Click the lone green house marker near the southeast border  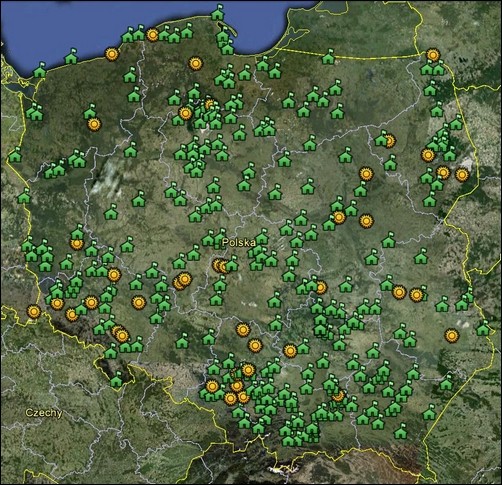point(429,413)
